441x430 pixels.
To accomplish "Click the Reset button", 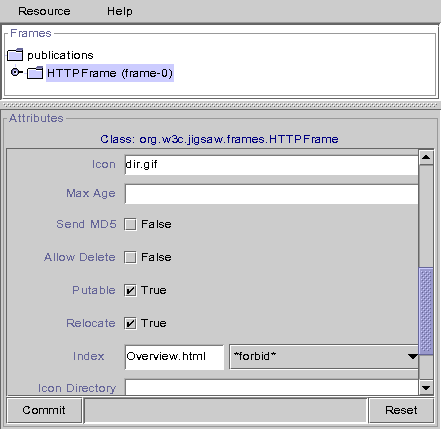I will click(x=401, y=410).
